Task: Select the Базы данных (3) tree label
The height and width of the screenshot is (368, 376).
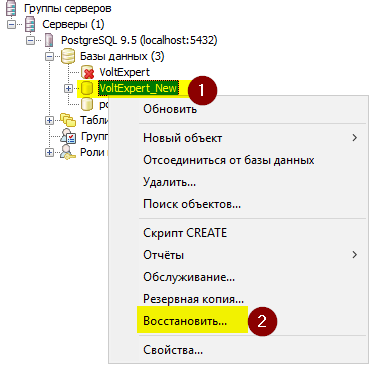Action: click(122, 56)
